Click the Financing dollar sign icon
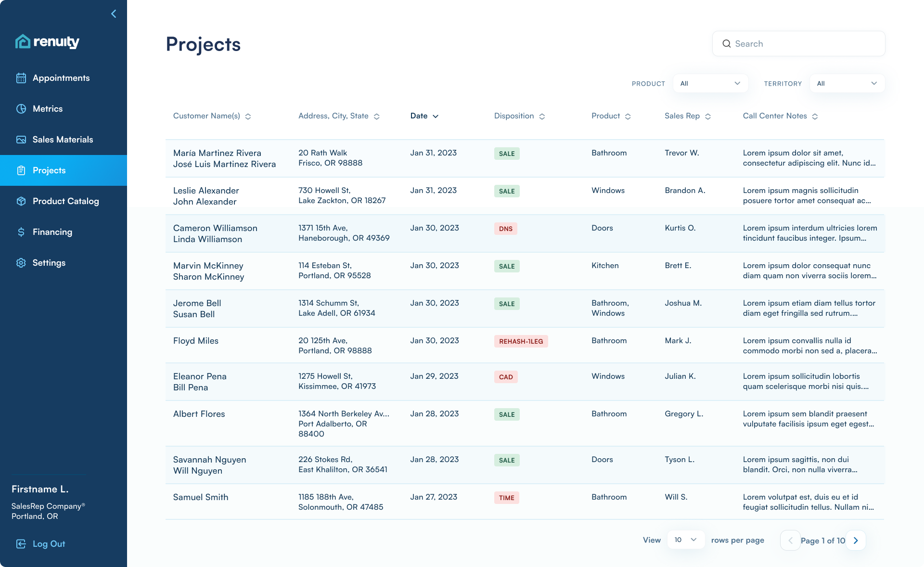Image resolution: width=924 pixels, height=567 pixels. (x=21, y=232)
